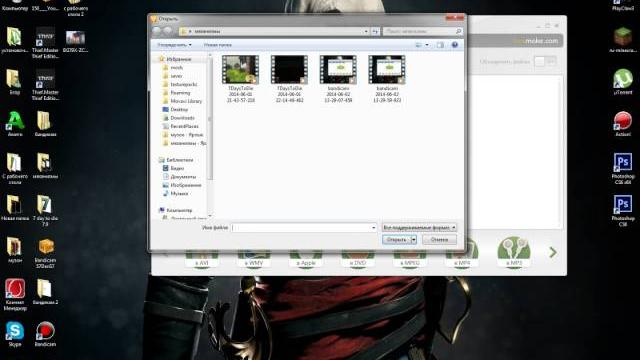Open the Photoshop CS6 x64 desktop shortcut
This screenshot has width=640, height=360.
[x=623, y=168]
